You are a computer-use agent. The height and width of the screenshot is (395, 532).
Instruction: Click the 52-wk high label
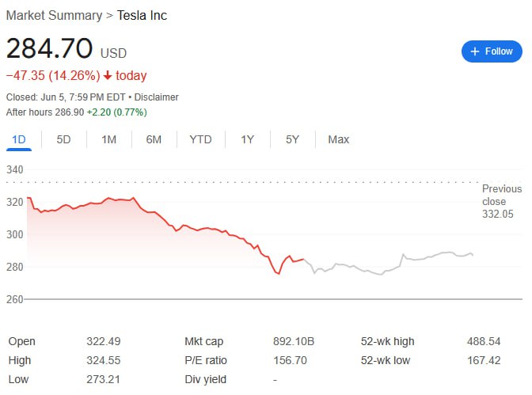[387, 342]
